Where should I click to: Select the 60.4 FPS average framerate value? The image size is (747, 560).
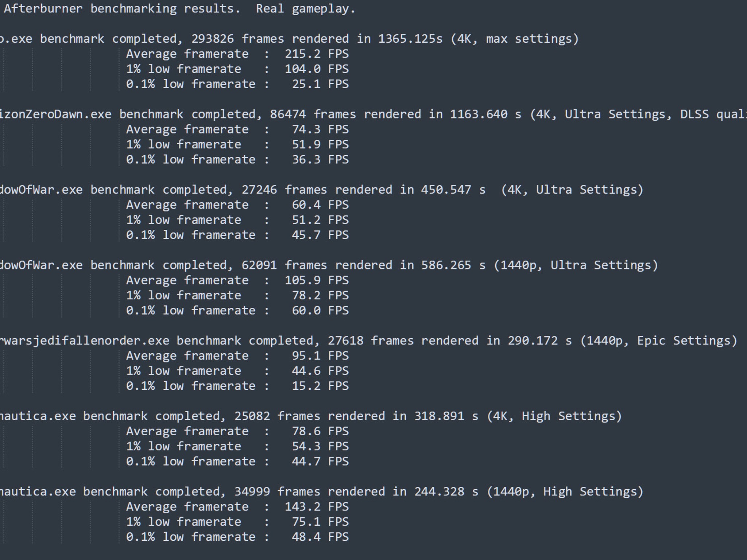pyautogui.click(x=320, y=205)
